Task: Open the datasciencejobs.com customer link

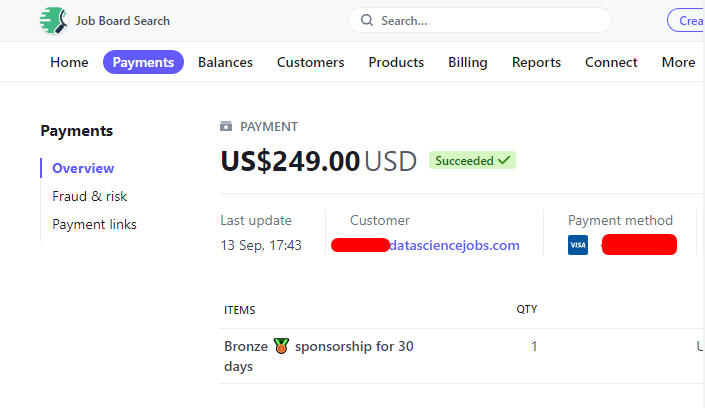Action: tap(454, 245)
